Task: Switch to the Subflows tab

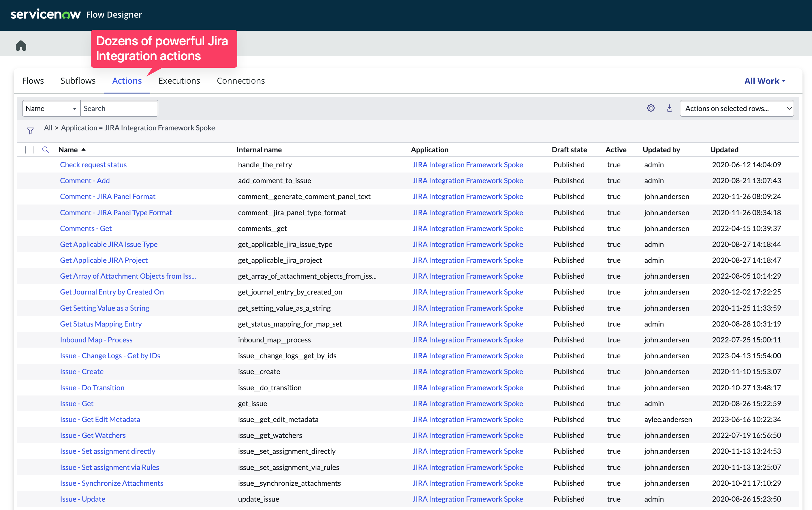Action: click(78, 81)
